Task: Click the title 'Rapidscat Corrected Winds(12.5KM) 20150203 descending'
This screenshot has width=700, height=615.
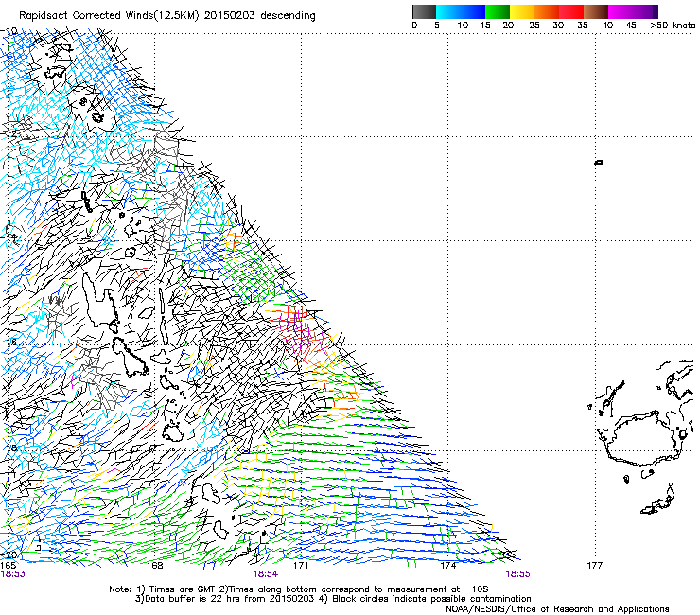Action: pos(167,16)
